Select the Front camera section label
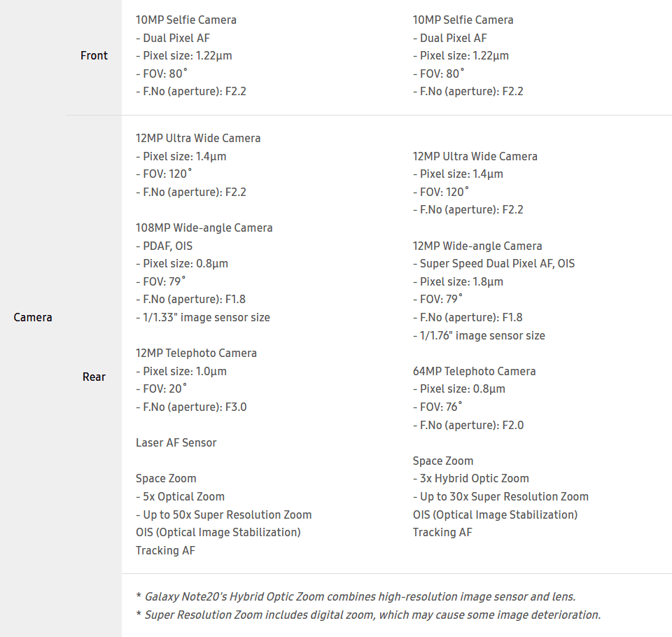 click(94, 55)
